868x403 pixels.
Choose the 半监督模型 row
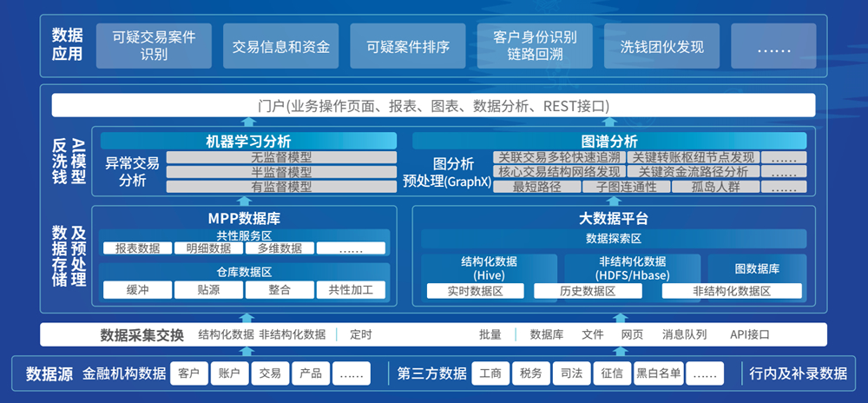(280, 172)
